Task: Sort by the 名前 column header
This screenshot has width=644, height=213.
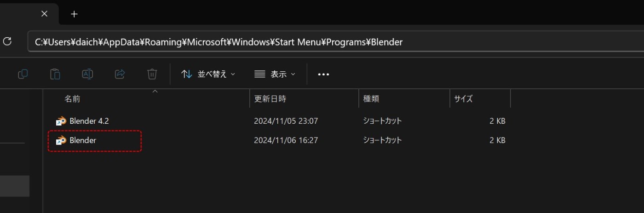Action: click(72, 98)
